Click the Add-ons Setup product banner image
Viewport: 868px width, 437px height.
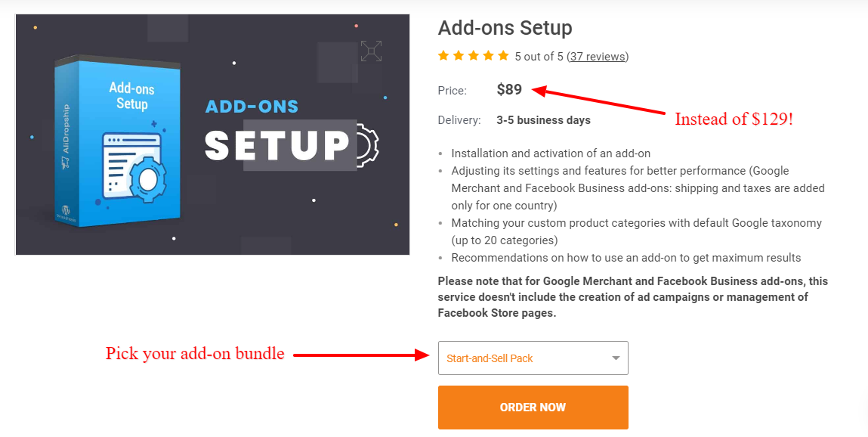pyautogui.click(x=212, y=135)
